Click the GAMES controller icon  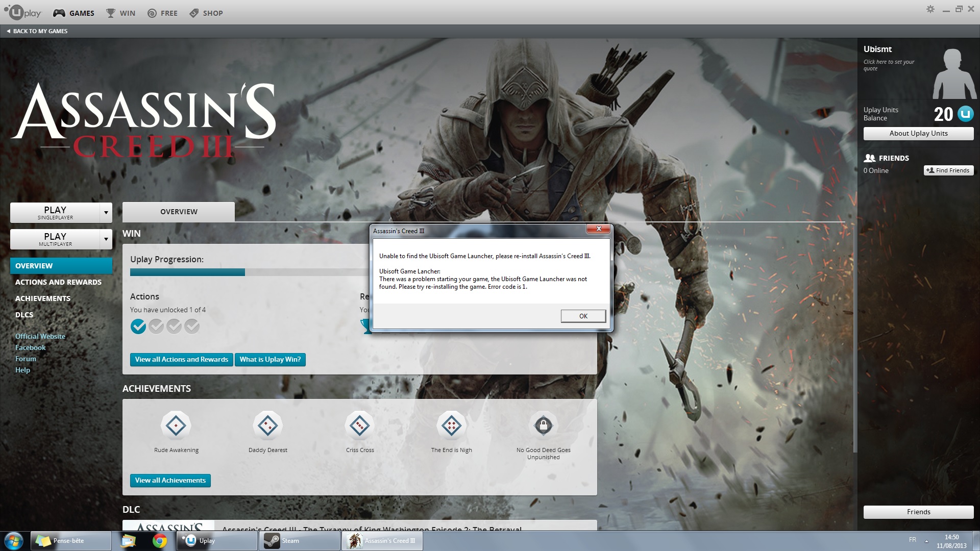(x=59, y=13)
